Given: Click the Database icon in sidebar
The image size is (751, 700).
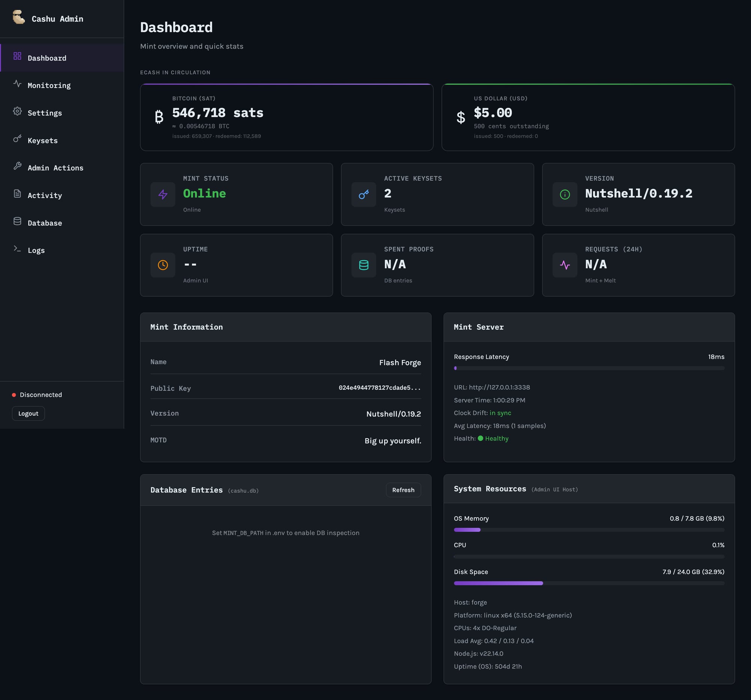Looking at the screenshot, I should [x=17, y=222].
